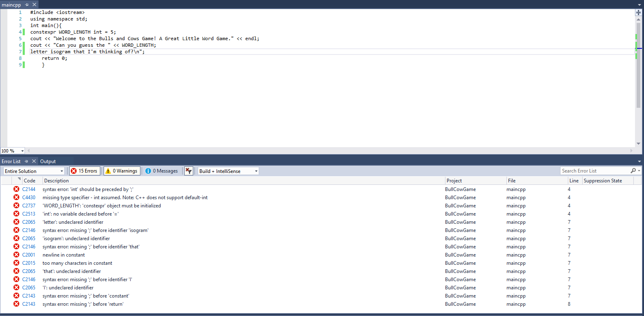Click the horizontal scroll right arrow
This screenshot has height=316, width=644.
click(631, 151)
